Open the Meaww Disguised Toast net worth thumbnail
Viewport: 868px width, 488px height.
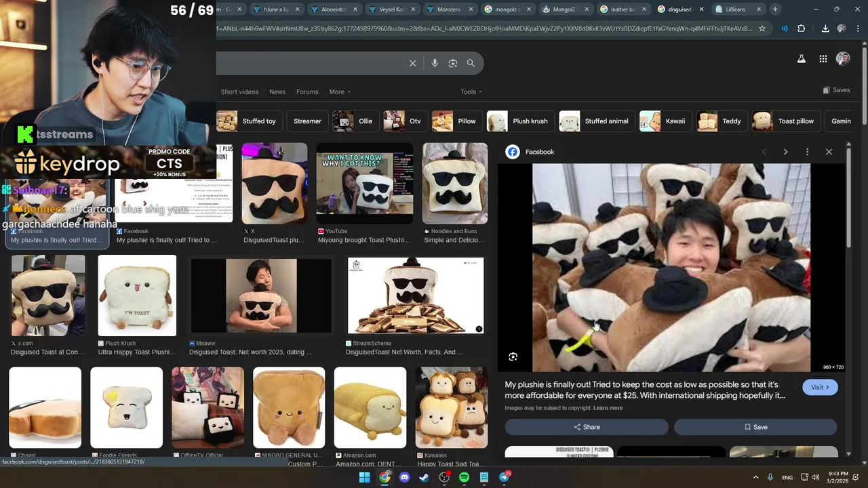click(x=261, y=296)
